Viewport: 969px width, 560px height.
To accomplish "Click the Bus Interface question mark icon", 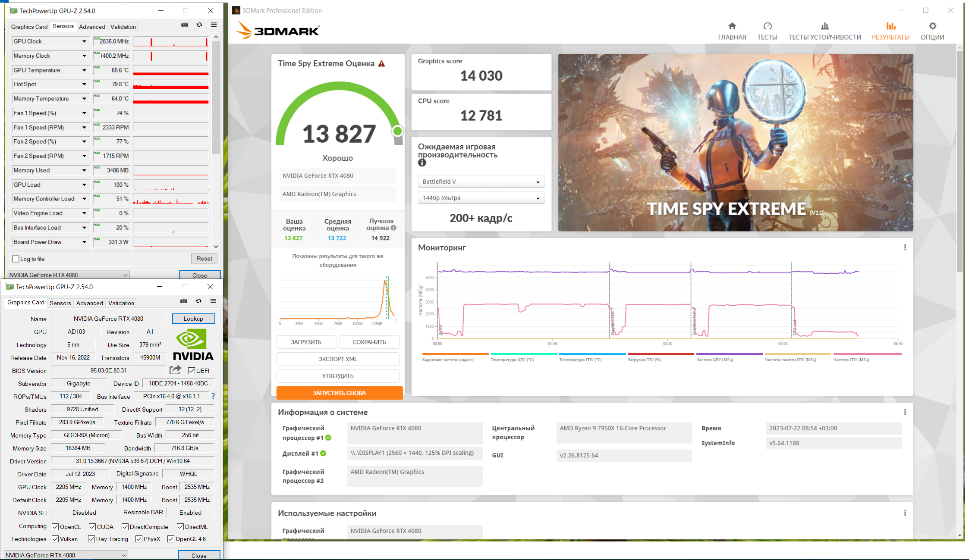I will pos(213,396).
